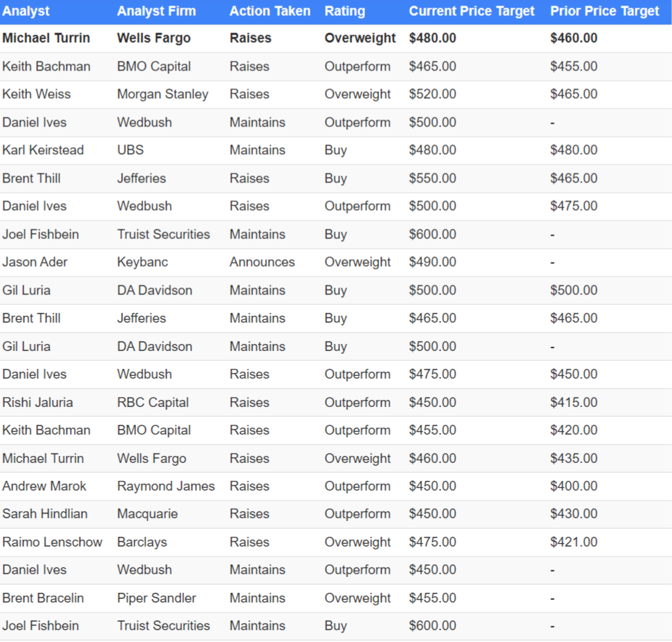Click the $400.00 prior price target

point(574,486)
